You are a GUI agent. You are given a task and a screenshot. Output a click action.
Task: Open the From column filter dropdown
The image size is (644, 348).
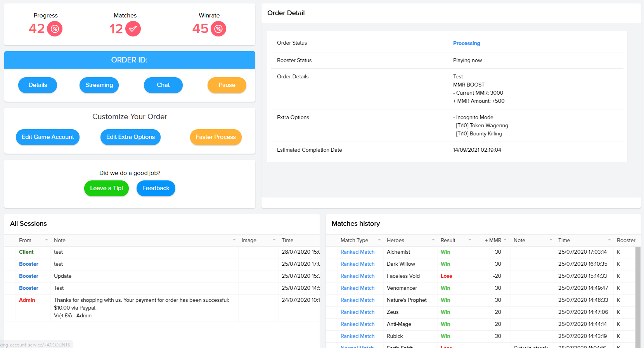pos(47,240)
